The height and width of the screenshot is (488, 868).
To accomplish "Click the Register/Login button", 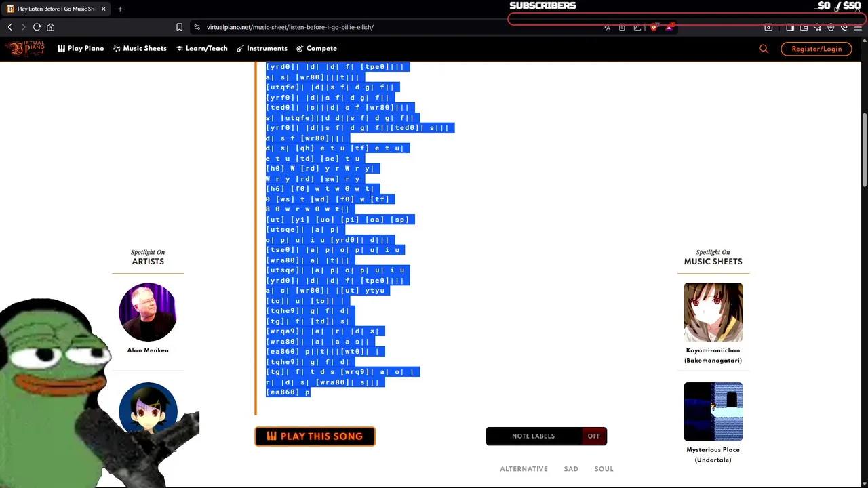I will (x=816, y=49).
